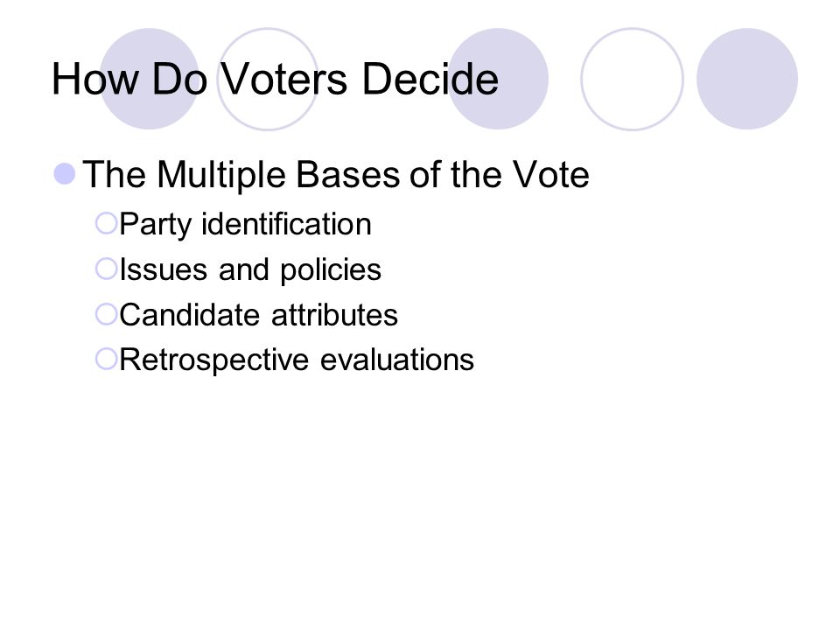Click the outlined circle behind the word 'Voters'
The width and height of the screenshot is (840, 630).
(268, 79)
